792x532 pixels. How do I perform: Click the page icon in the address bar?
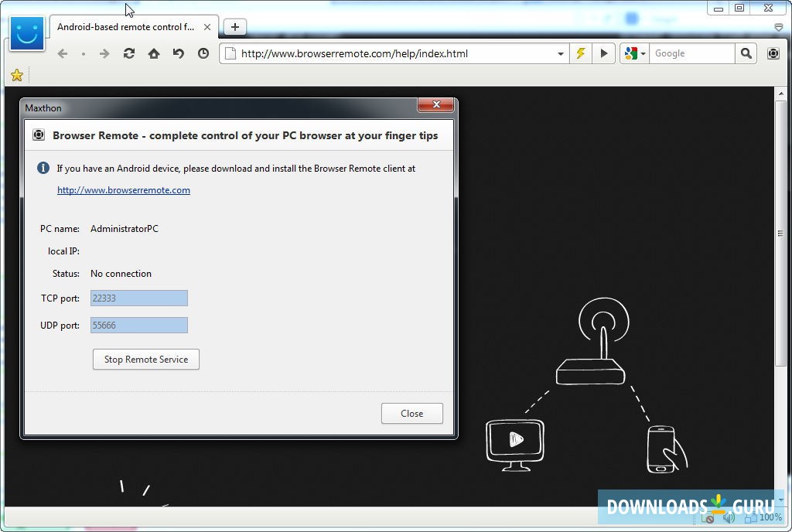coord(230,53)
